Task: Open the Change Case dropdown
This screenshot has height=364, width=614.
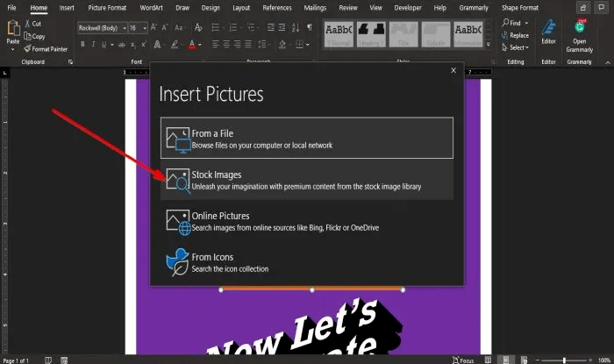Action: coord(179,27)
